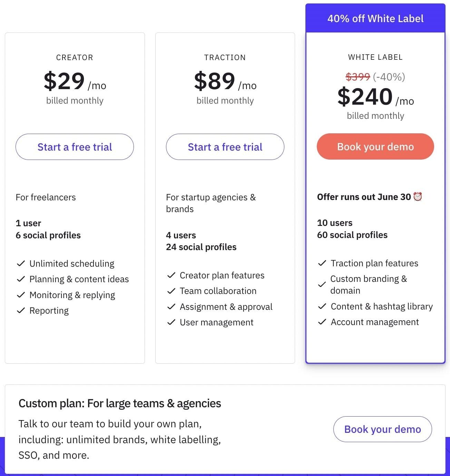Image resolution: width=450 pixels, height=476 pixels.
Task: Click the 40% off White Label banner
Action: tap(375, 19)
